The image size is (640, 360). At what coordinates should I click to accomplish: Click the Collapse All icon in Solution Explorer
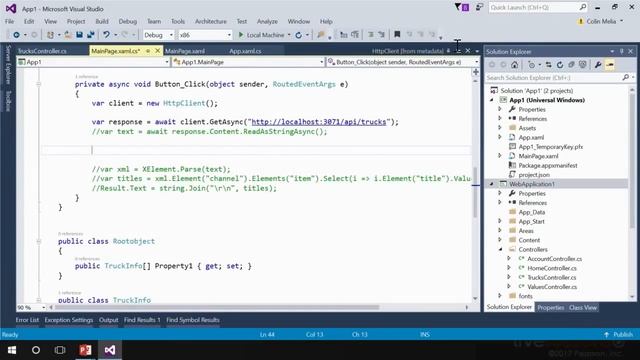pyautogui.click(x=571, y=64)
